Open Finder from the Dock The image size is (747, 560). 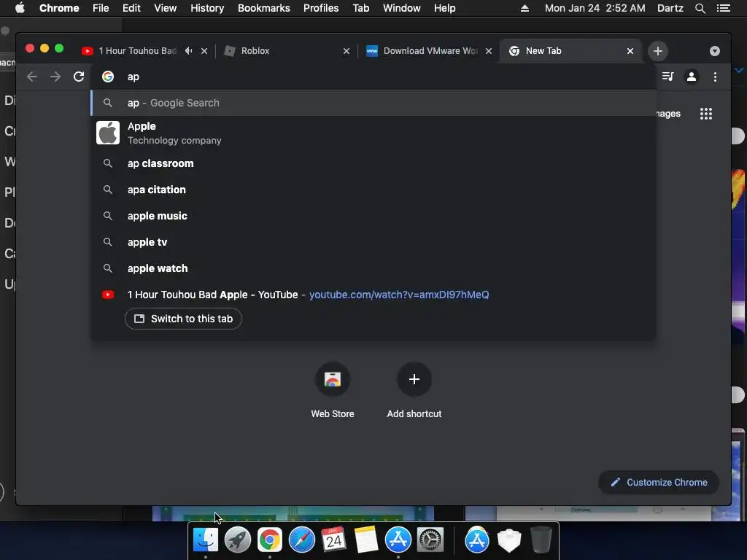pos(206,540)
